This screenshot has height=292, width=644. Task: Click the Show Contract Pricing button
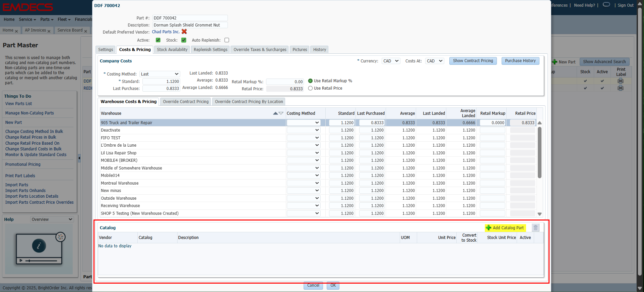pos(473,61)
